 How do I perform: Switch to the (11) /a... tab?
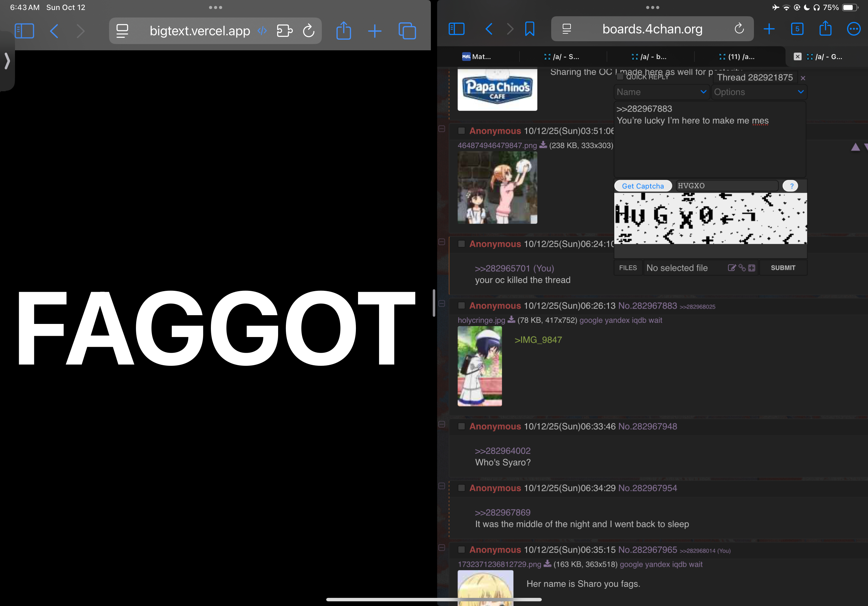pos(736,57)
